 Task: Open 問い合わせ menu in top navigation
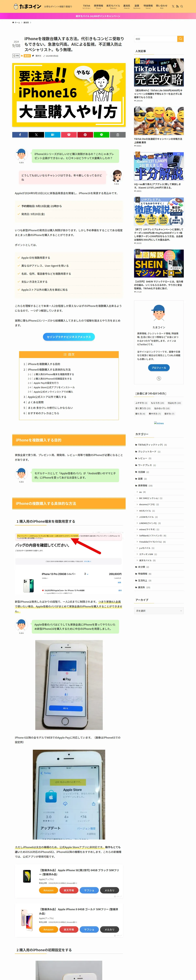[x=161, y=7]
